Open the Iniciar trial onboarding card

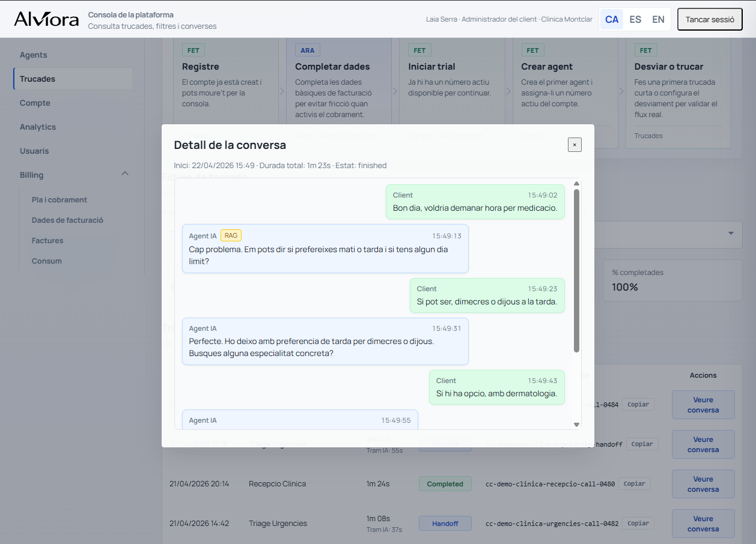point(451,93)
